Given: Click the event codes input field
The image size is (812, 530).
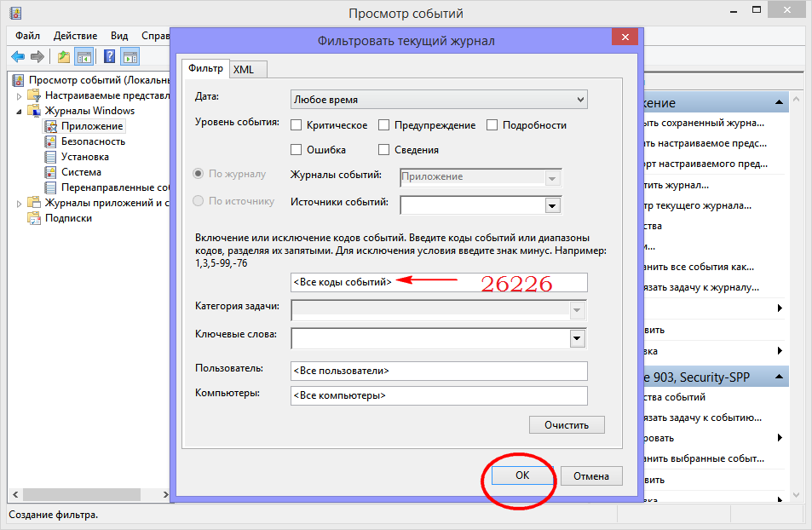Looking at the screenshot, I should 439,282.
